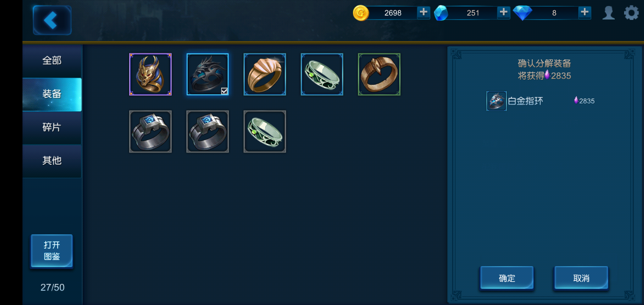Viewport: 644px width, 305px height.
Task: Switch to the 全部 tab
Action: pos(52,61)
